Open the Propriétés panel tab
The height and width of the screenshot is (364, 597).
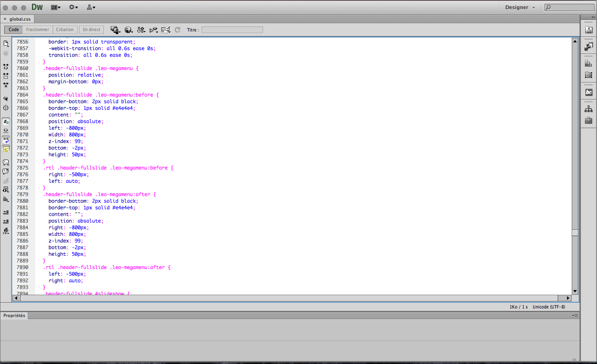click(x=14, y=316)
